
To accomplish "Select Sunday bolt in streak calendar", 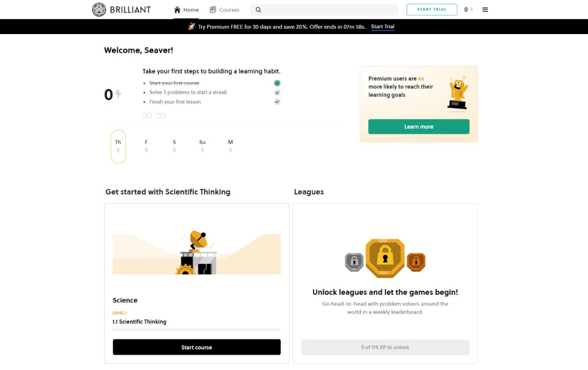I will tap(202, 150).
